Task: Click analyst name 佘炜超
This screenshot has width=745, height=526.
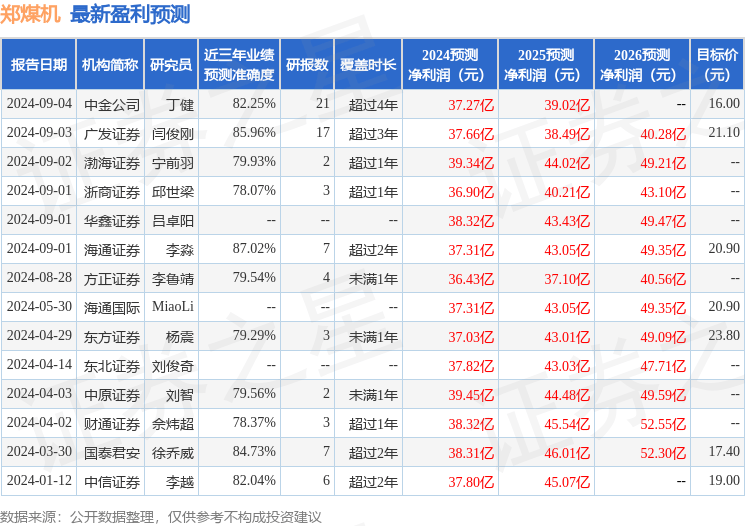Action: 173,423
